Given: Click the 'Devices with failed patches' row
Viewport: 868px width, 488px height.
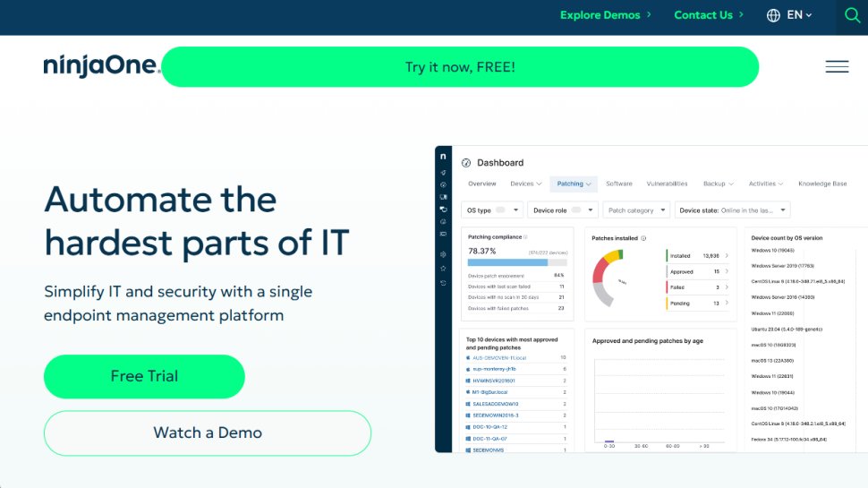Looking at the screenshot, I should 516,309.
